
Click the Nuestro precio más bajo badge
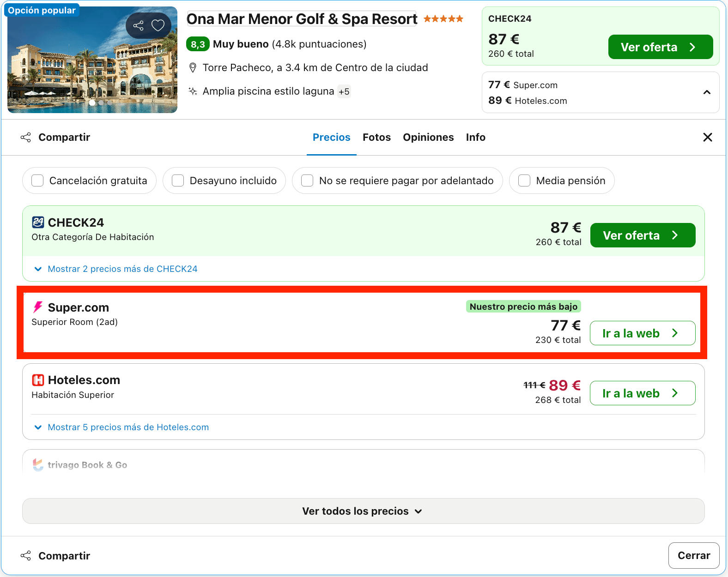[x=523, y=307]
